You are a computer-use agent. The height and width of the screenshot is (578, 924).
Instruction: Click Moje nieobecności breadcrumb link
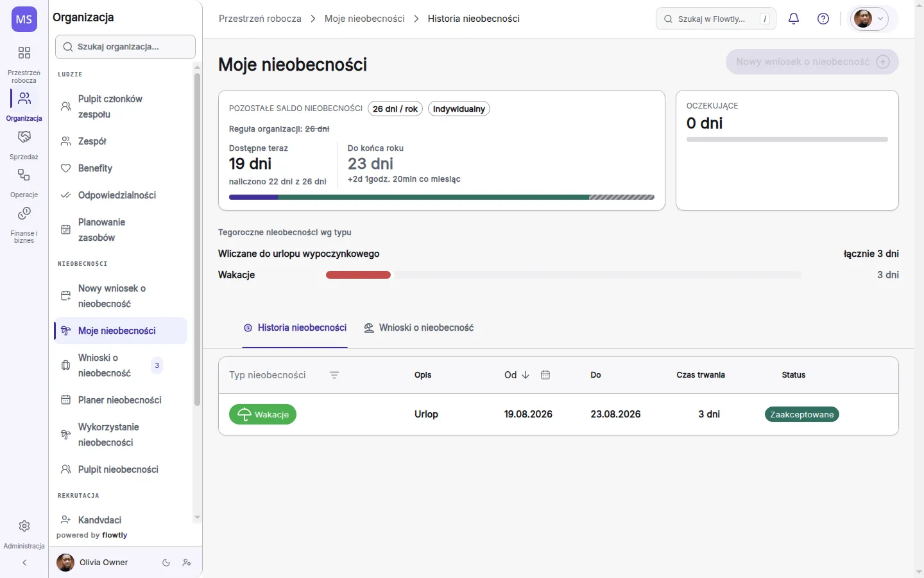tap(364, 19)
